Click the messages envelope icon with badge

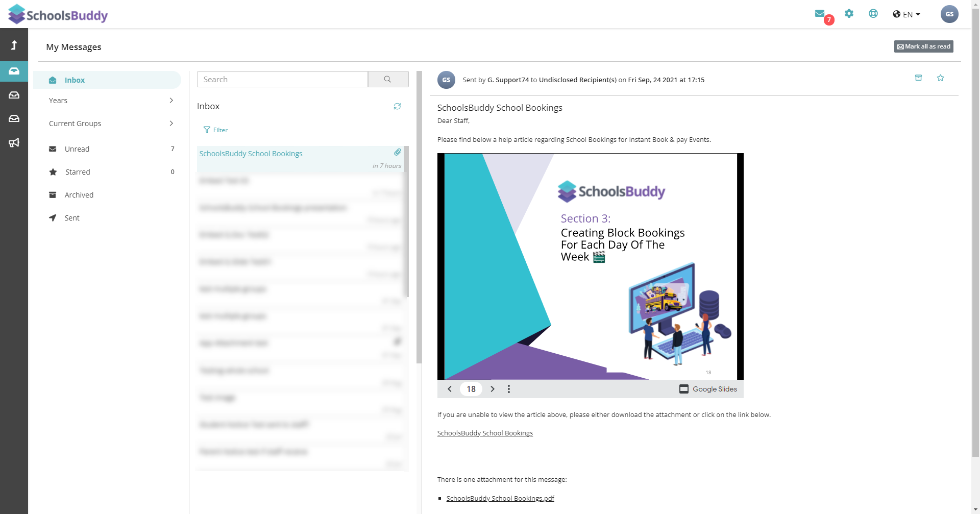pos(820,14)
